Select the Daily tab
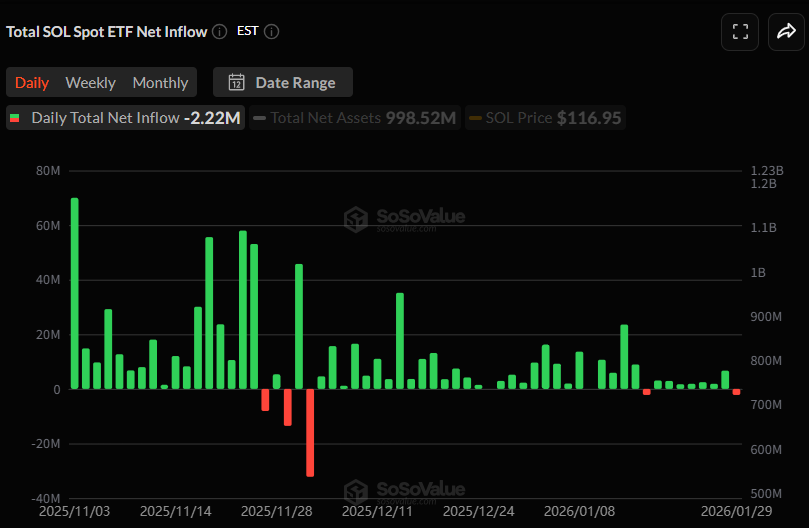This screenshot has height=528, width=809. coord(32,83)
